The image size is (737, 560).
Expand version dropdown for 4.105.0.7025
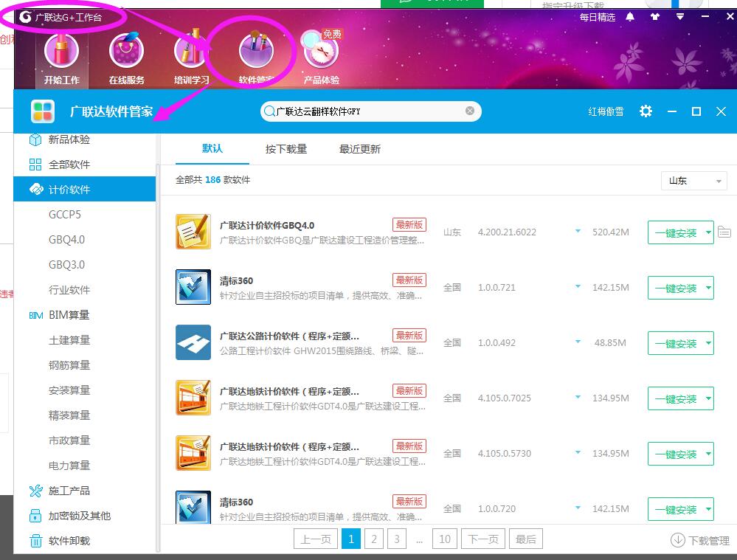[578, 398]
